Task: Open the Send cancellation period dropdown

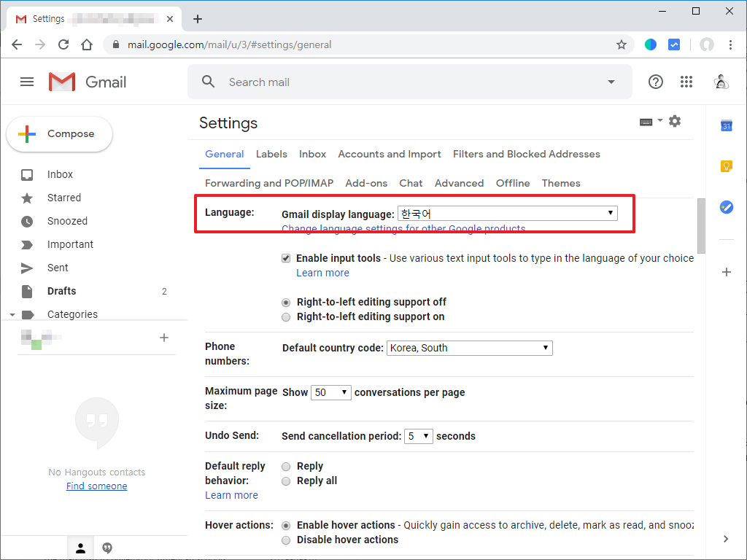Action: pyautogui.click(x=418, y=436)
